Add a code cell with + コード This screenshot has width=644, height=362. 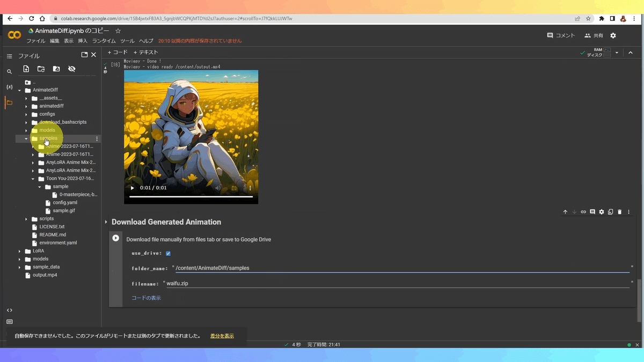pyautogui.click(x=118, y=53)
